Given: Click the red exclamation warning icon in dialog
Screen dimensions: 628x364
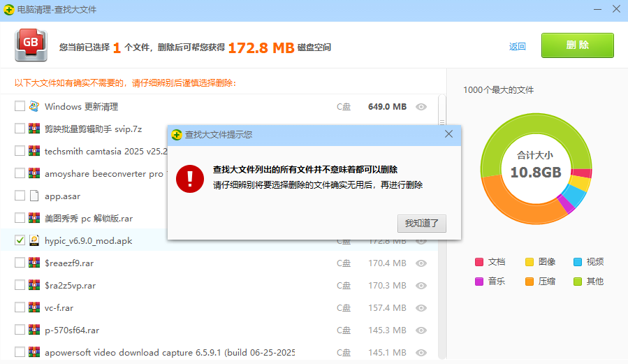Looking at the screenshot, I should tap(190, 179).
